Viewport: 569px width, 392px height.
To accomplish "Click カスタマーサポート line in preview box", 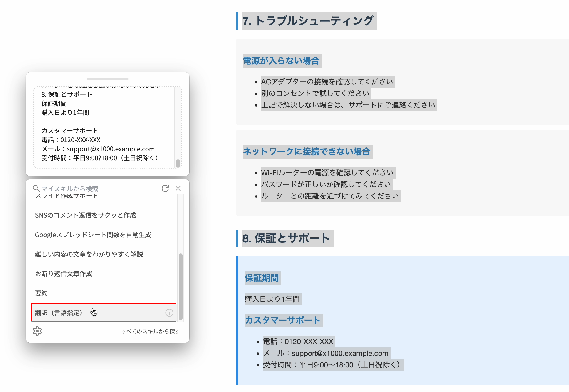I will pos(70,130).
